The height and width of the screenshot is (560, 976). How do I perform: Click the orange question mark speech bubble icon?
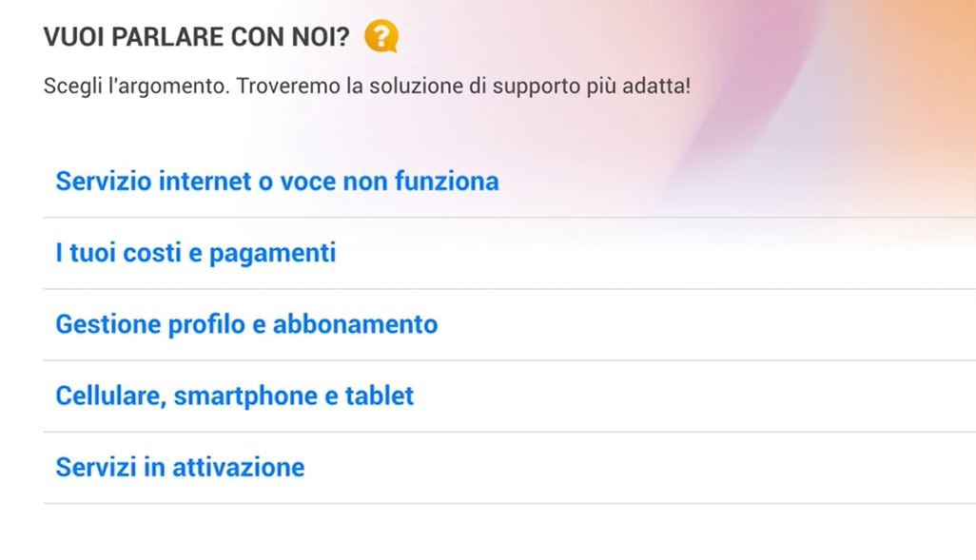point(381,37)
